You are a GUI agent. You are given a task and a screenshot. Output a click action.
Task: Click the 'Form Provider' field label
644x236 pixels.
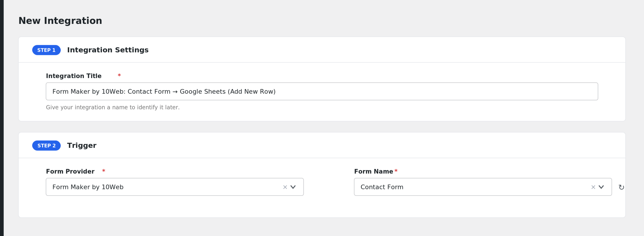70,171
